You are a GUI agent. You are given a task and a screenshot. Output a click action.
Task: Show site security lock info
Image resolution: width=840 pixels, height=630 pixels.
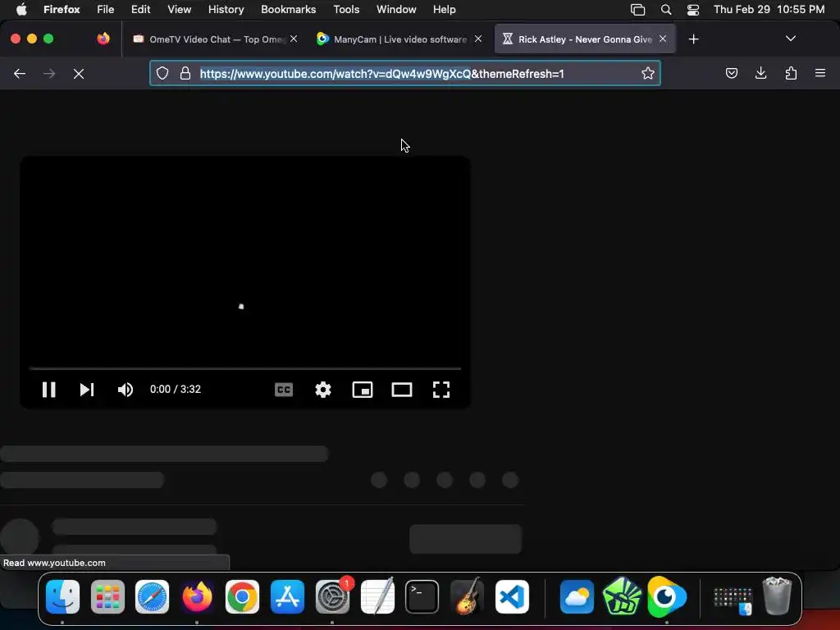coord(185,73)
